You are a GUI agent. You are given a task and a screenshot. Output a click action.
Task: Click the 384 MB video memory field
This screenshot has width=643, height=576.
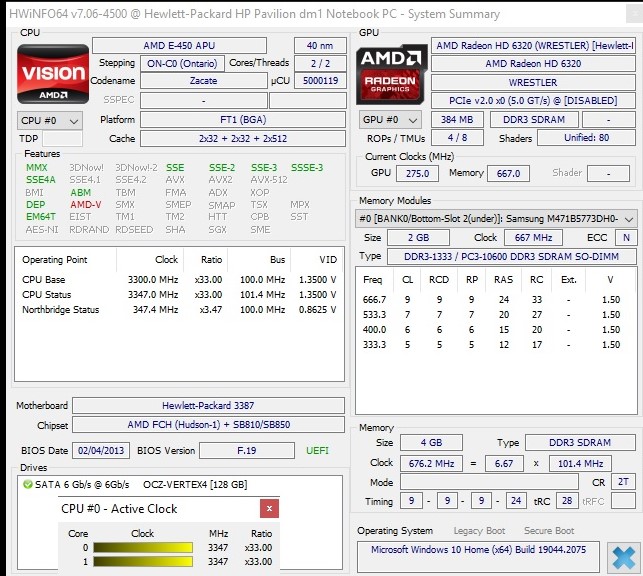tap(457, 120)
